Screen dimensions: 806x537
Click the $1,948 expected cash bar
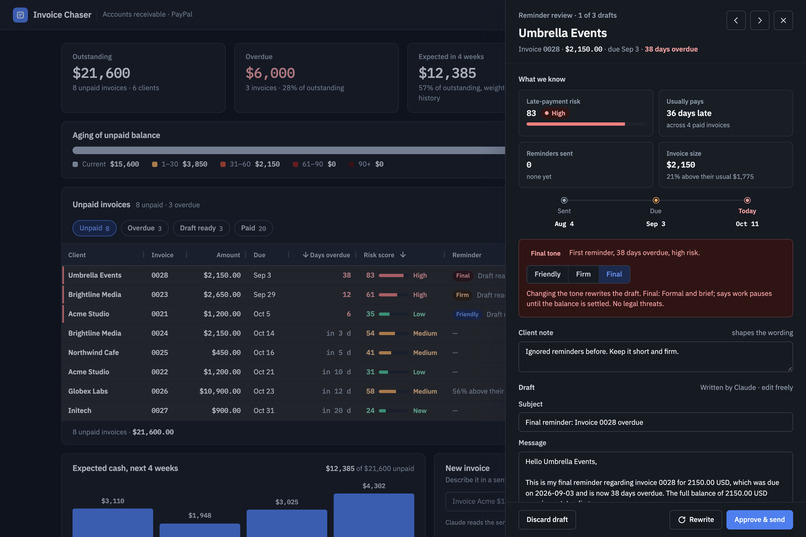tap(199, 530)
